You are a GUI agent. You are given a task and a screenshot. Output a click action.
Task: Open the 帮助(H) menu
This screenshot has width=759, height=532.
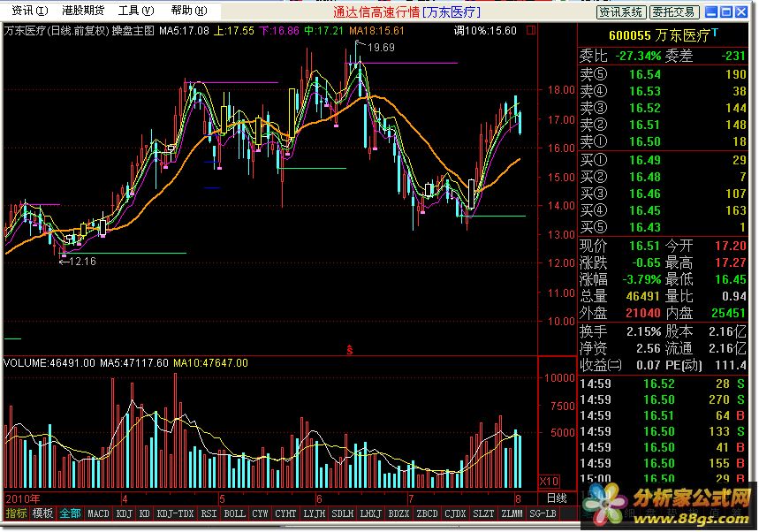coord(189,11)
